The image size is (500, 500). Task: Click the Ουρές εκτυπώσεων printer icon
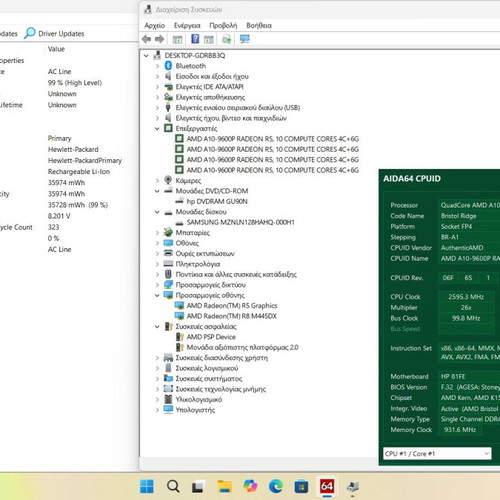tap(168, 253)
